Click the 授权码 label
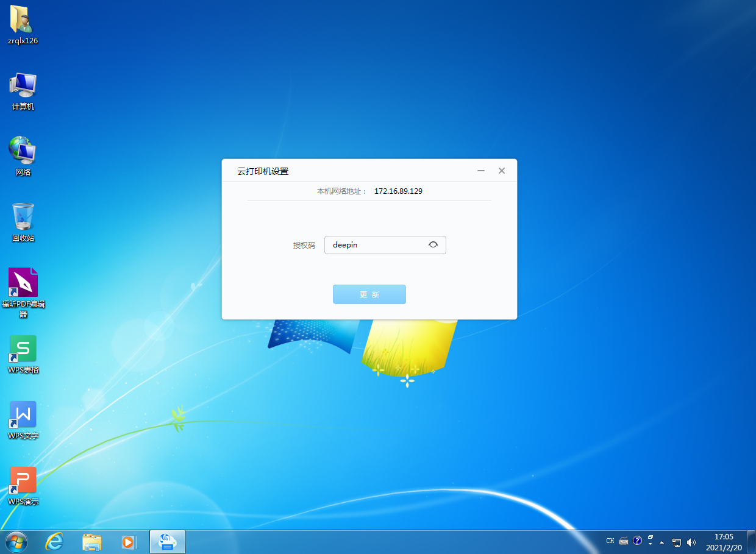This screenshot has width=756, height=554. [x=304, y=245]
